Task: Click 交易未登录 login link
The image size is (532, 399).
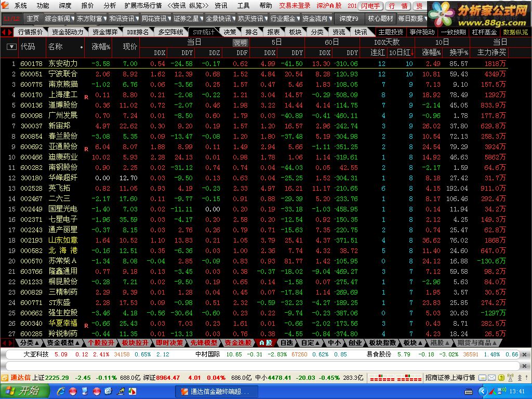Action: pyautogui.click(x=295, y=5)
